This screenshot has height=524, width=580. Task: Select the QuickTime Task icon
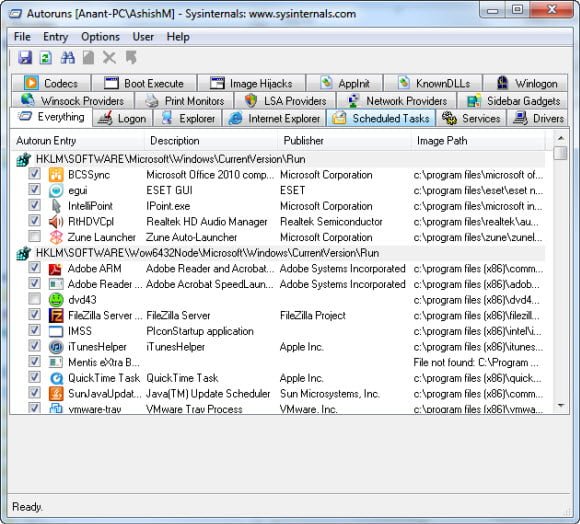[56, 378]
